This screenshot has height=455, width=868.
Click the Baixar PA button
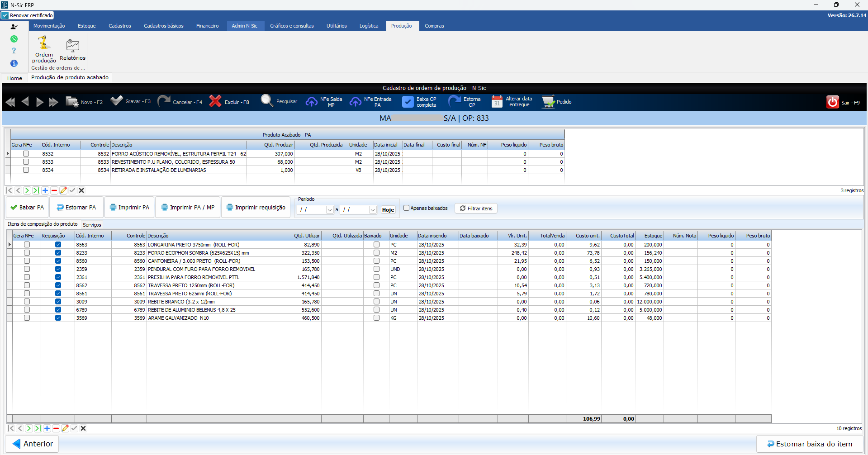click(x=27, y=208)
